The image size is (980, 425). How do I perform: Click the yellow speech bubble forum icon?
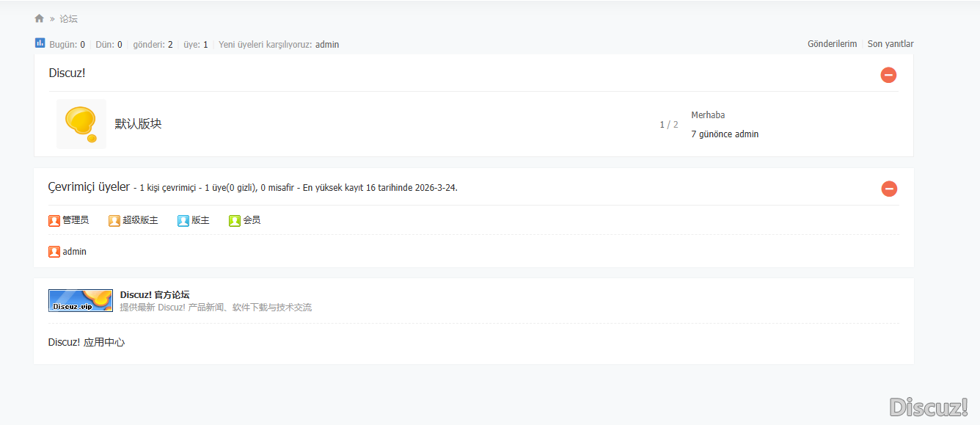(81, 124)
